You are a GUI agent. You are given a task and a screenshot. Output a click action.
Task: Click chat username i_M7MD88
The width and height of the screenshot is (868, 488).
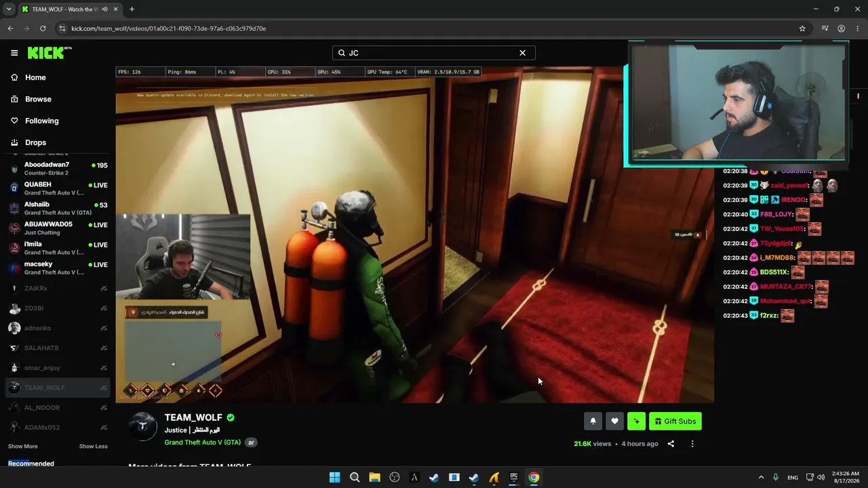pos(777,258)
